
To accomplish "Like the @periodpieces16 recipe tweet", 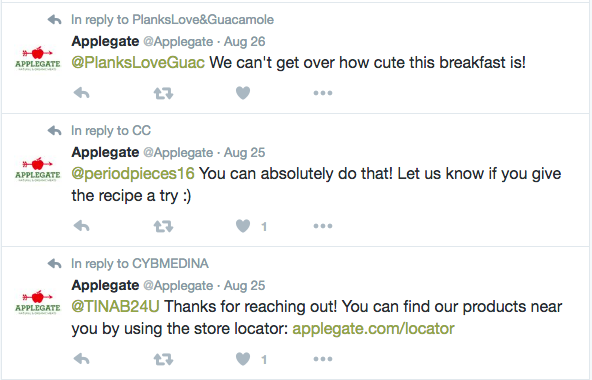I will click(x=243, y=226).
